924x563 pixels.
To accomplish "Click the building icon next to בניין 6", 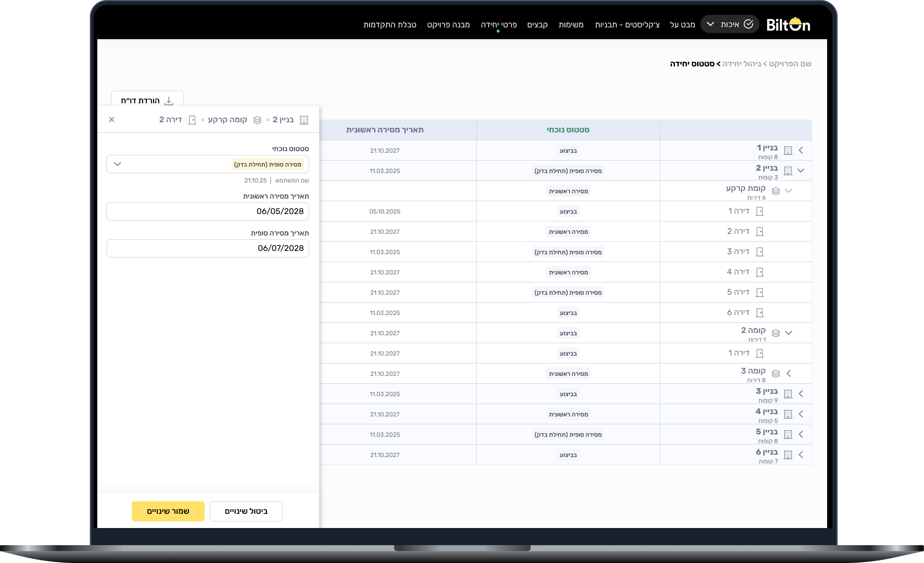I will click(788, 455).
